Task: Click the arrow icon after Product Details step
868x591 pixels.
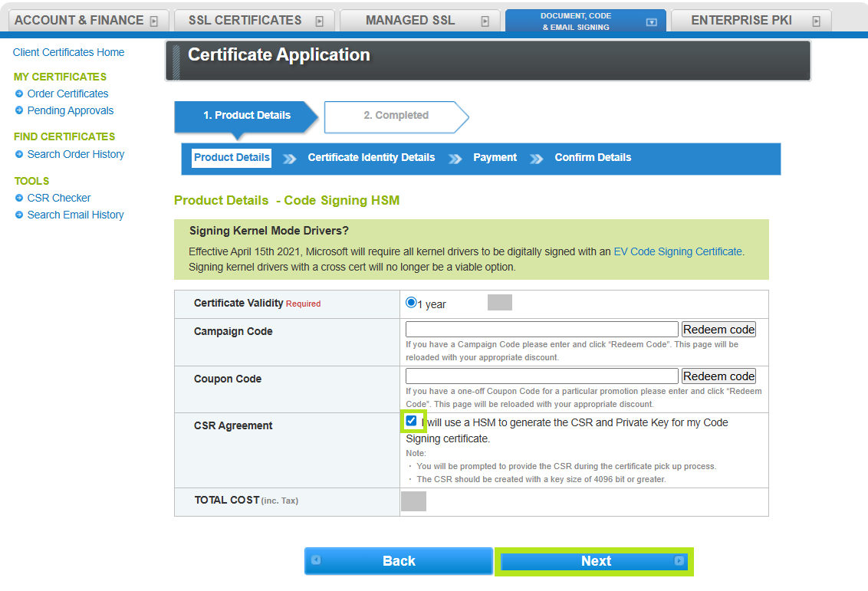Action: coord(289,159)
